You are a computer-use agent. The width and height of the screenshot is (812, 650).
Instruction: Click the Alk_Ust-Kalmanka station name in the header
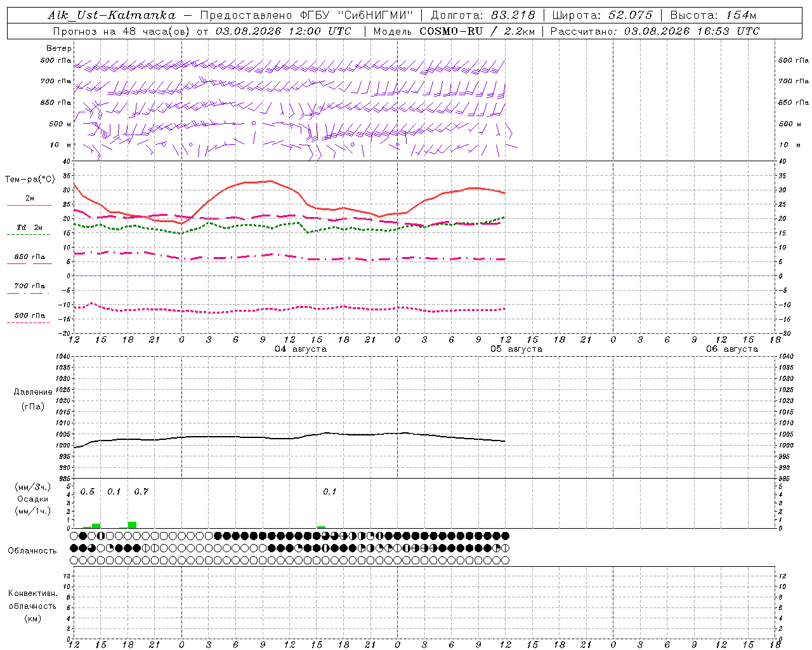[x=112, y=15]
